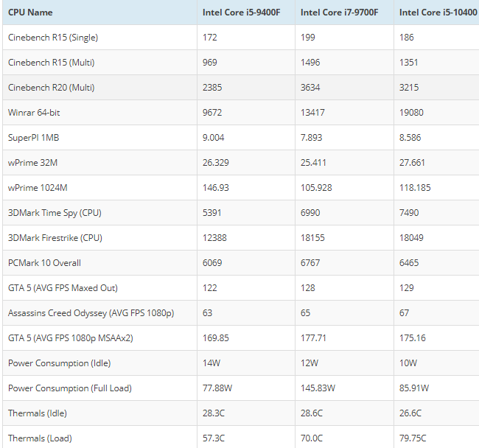Image resolution: width=479 pixels, height=448 pixels.
Task: Select the SuperPI value 8.586
Action: pyautogui.click(x=410, y=138)
